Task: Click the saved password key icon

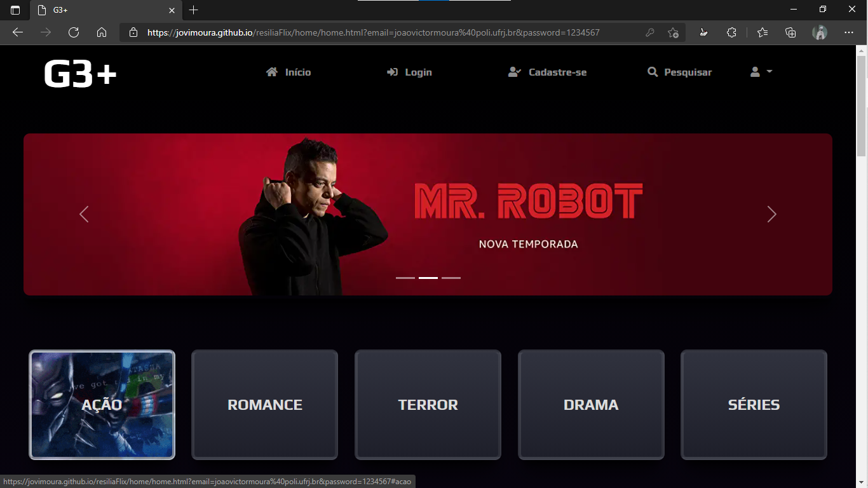Action: (650, 32)
